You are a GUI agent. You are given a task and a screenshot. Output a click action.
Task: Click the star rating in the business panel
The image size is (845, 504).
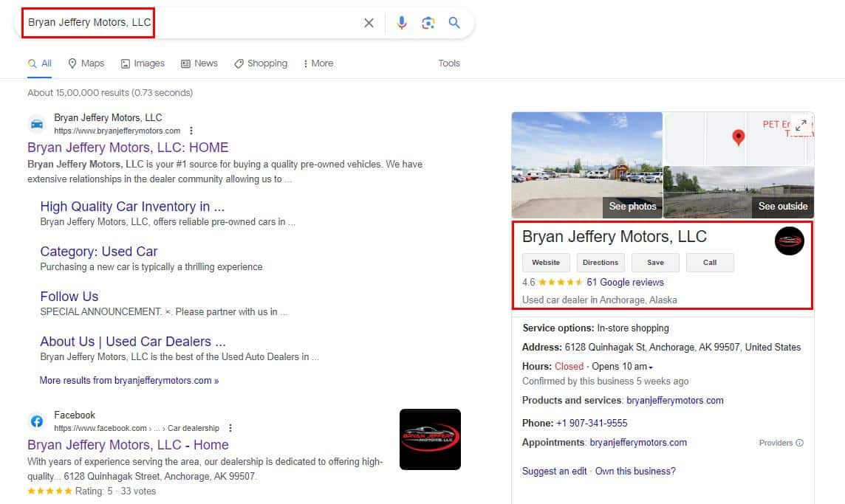pyautogui.click(x=561, y=282)
